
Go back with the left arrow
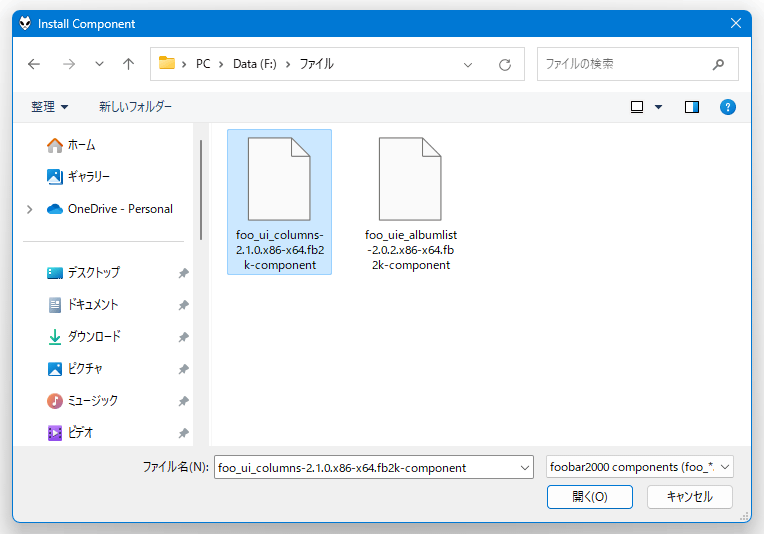34,64
